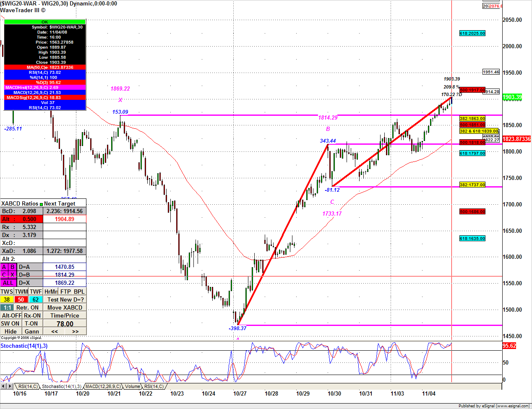Image resolution: width=532 pixels, height=409 pixels.
Task: Toggle the Rx-ON switch
Action: click(32, 315)
